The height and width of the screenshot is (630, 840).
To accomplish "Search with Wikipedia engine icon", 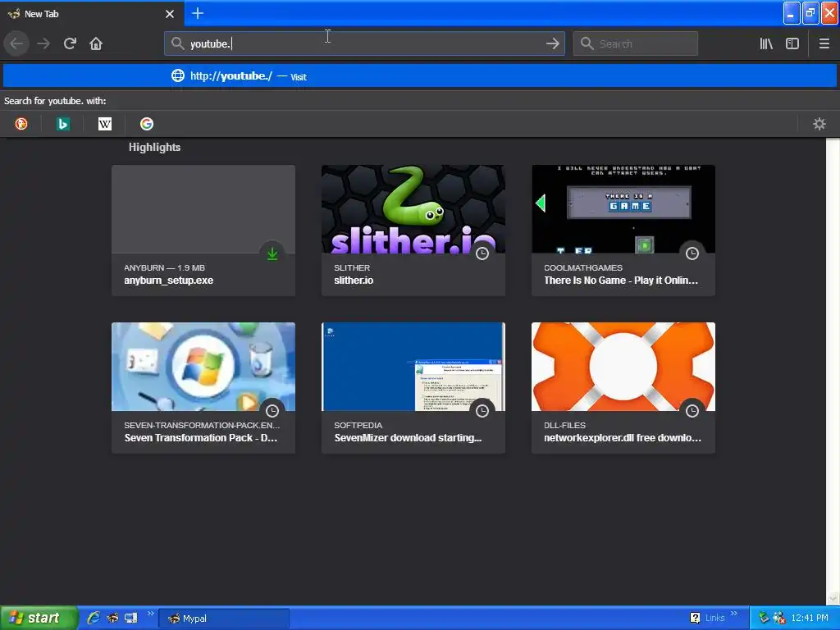I will point(104,124).
